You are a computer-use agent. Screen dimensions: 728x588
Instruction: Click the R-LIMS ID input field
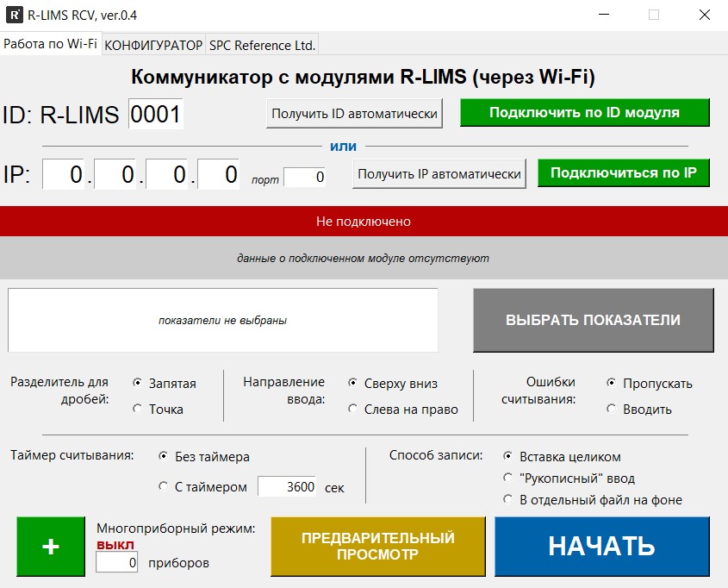pyautogui.click(x=155, y=114)
